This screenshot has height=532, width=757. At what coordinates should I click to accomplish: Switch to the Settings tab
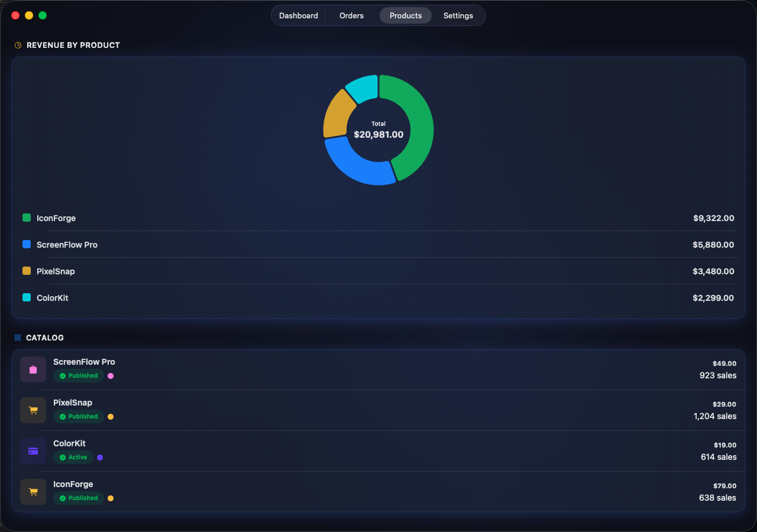pos(458,15)
